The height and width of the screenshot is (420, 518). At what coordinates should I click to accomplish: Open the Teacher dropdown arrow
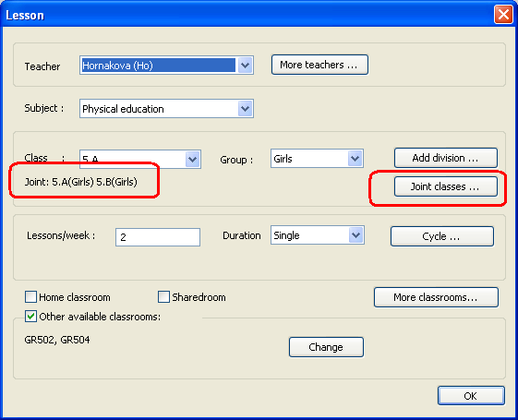tap(245, 65)
